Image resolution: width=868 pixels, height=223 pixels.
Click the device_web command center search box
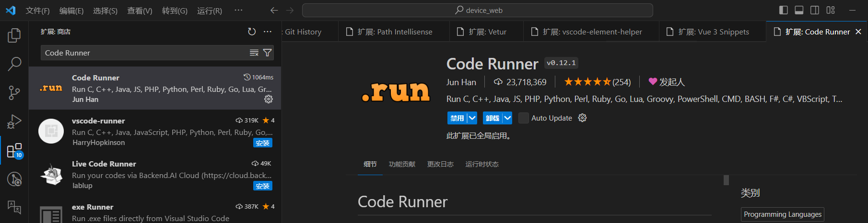coord(478,10)
